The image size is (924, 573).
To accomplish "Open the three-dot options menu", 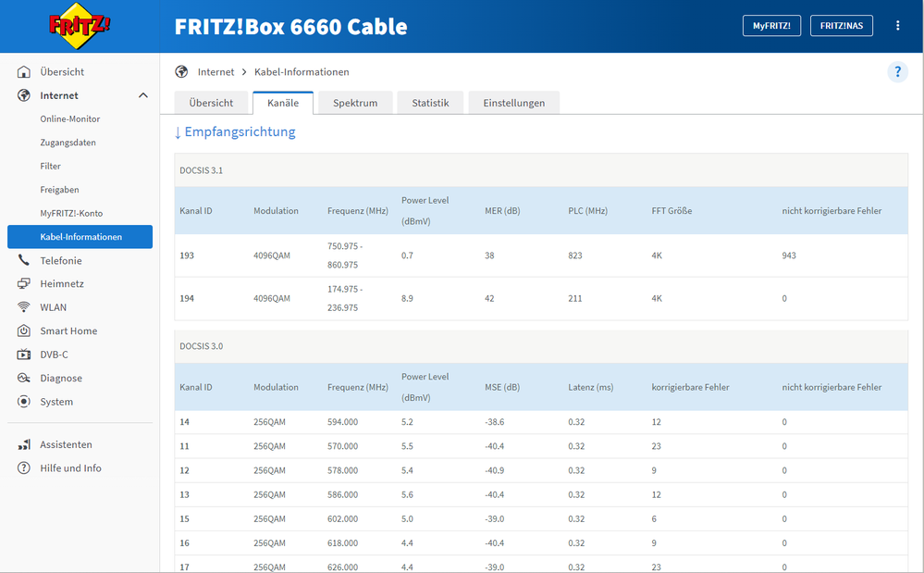I will coord(897,26).
